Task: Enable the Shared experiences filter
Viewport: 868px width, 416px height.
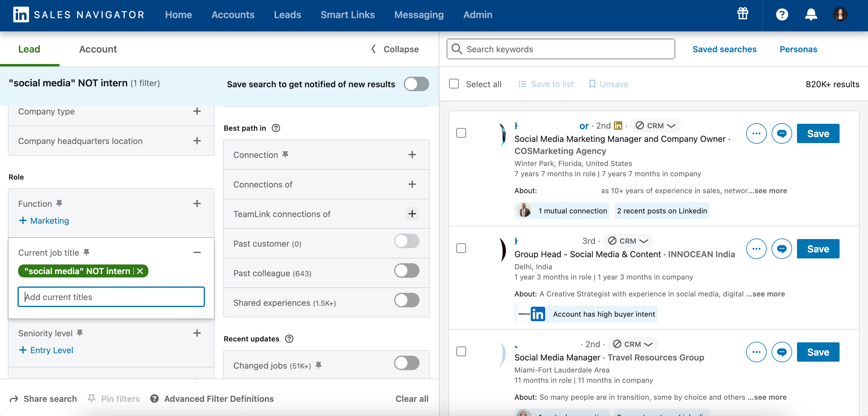Action: [x=406, y=300]
